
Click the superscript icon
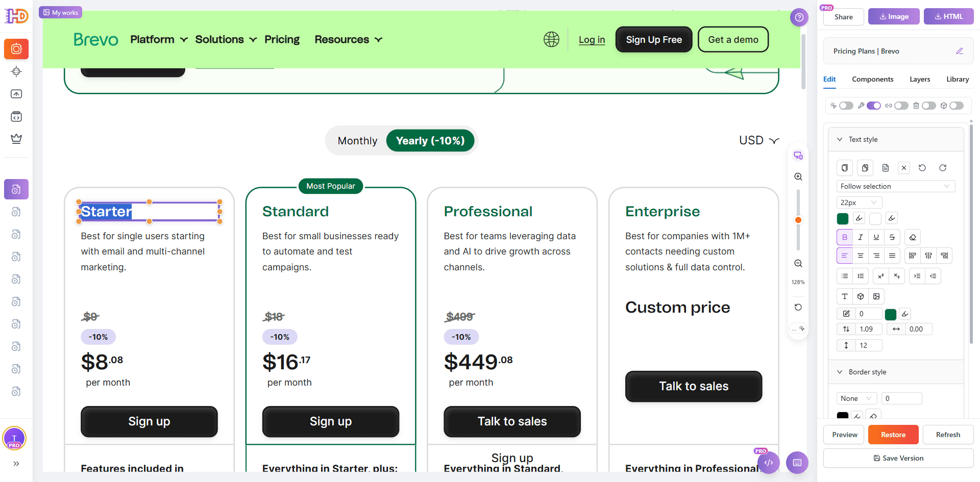point(881,276)
